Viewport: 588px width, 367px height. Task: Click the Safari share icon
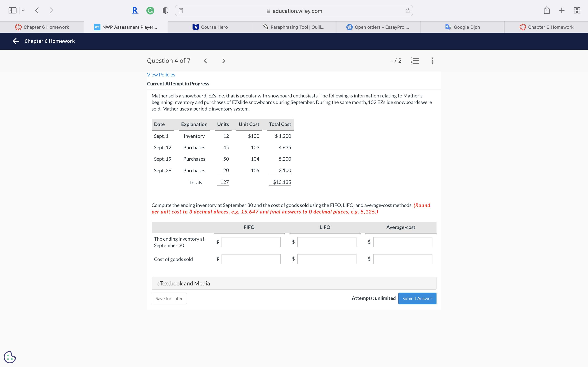(x=547, y=10)
